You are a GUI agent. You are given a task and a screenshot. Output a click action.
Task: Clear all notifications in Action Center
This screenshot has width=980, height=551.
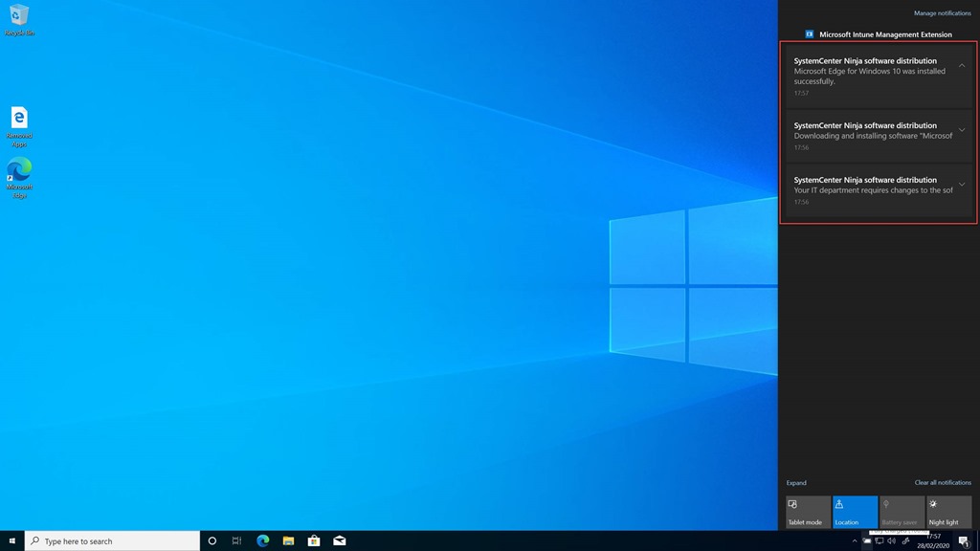pos(943,483)
